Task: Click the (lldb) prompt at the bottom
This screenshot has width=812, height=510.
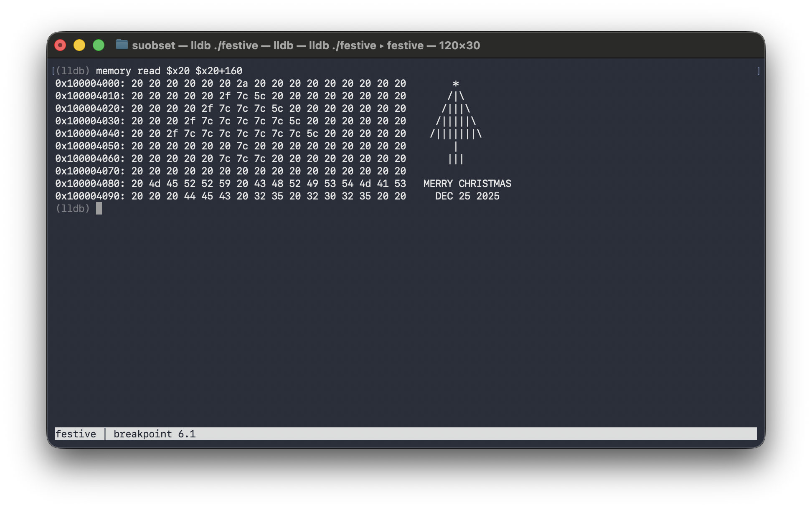Action: 74,209
